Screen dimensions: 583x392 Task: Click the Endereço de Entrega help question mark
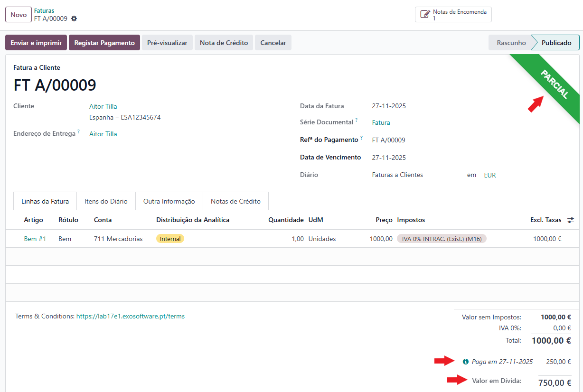coord(79,132)
